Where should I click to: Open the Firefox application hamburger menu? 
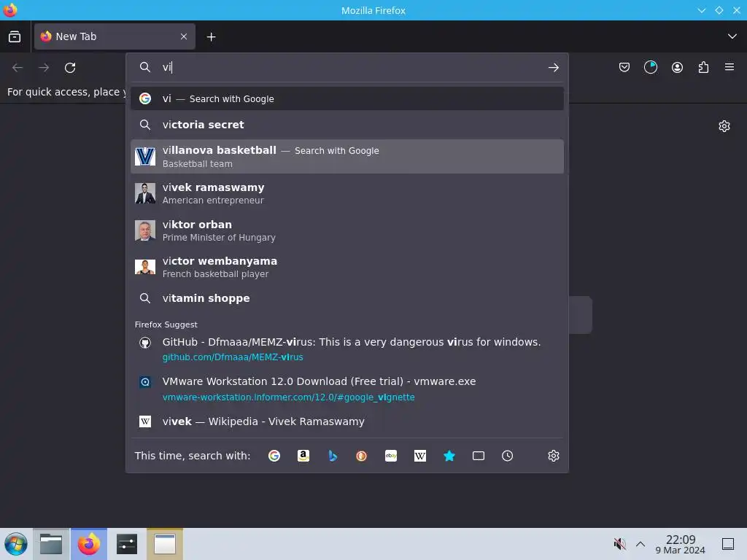pyautogui.click(x=729, y=67)
